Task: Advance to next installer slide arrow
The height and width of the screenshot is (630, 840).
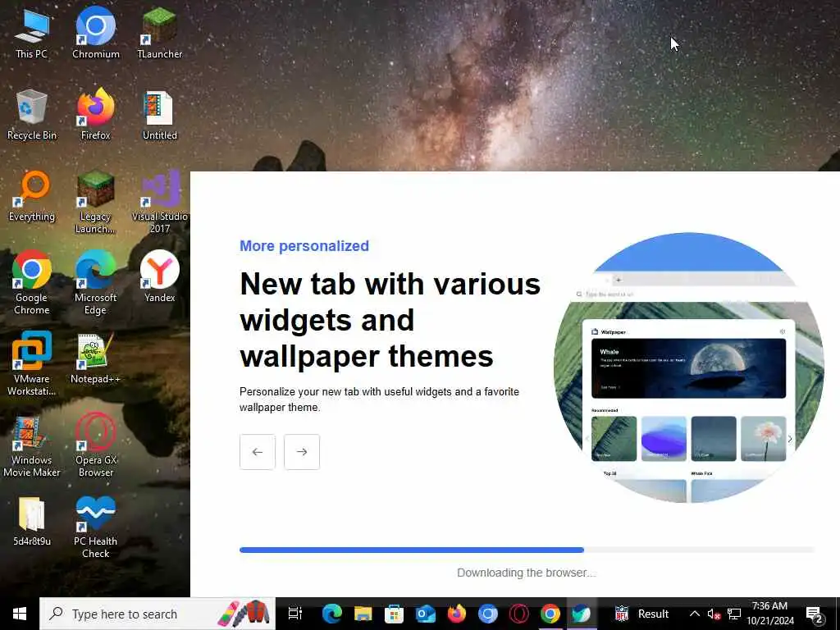Action: 302,452
